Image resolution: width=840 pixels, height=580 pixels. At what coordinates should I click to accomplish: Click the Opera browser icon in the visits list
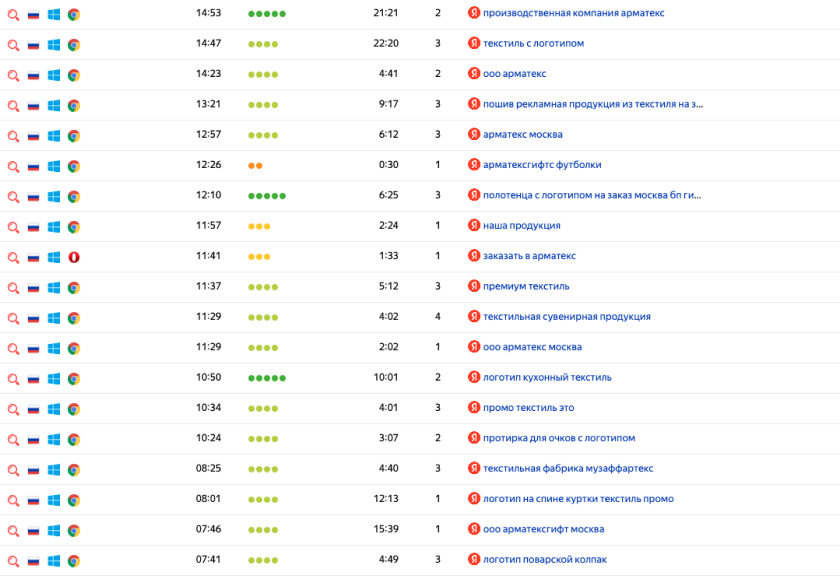(x=74, y=257)
